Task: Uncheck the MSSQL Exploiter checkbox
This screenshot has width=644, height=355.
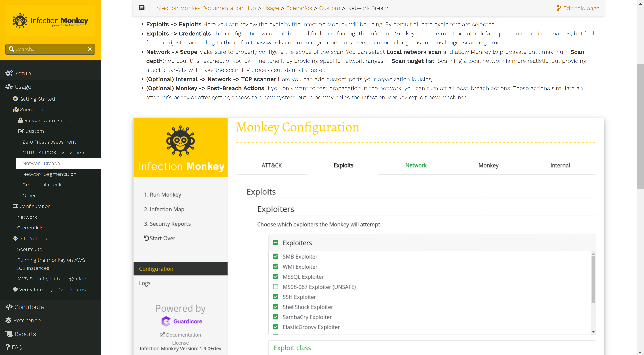Action: (276, 277)
